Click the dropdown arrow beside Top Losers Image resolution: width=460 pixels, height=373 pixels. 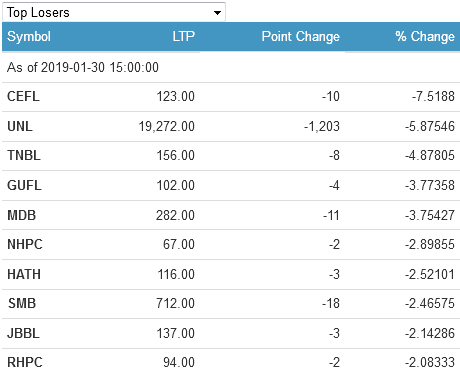pyautogui.click(x=217, y=13)
